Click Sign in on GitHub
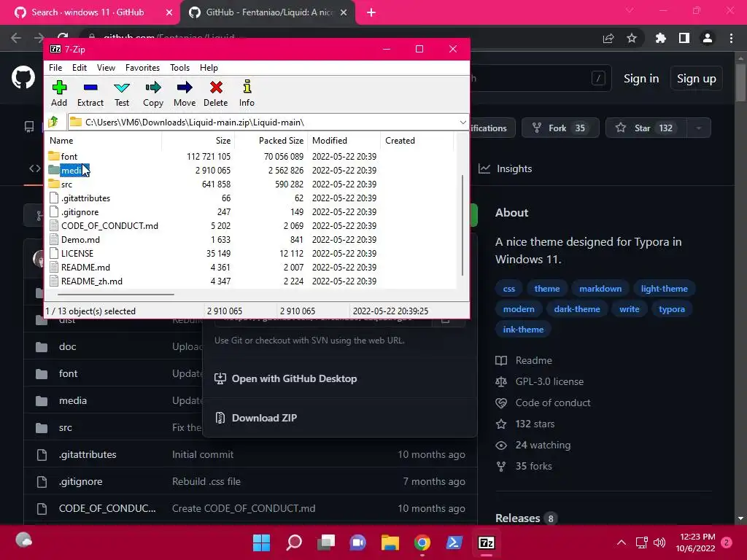Screen dimensions: 747x560 pos(641,79)
